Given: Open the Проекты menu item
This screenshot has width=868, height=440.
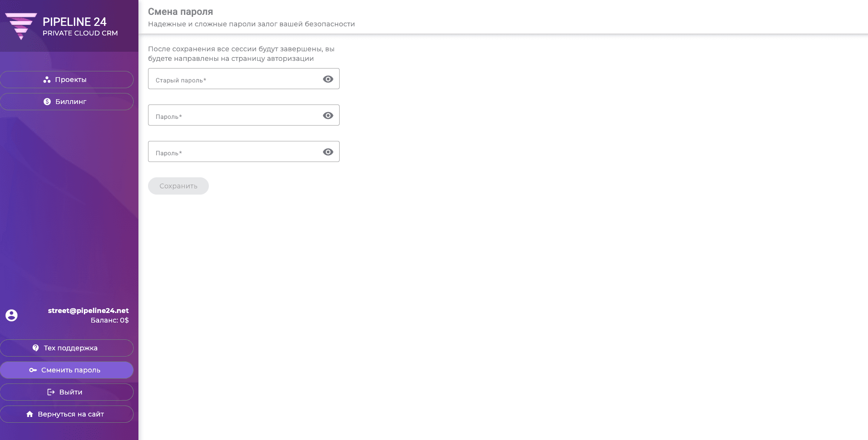Looking at the screenshot, I should click(67, 80).
